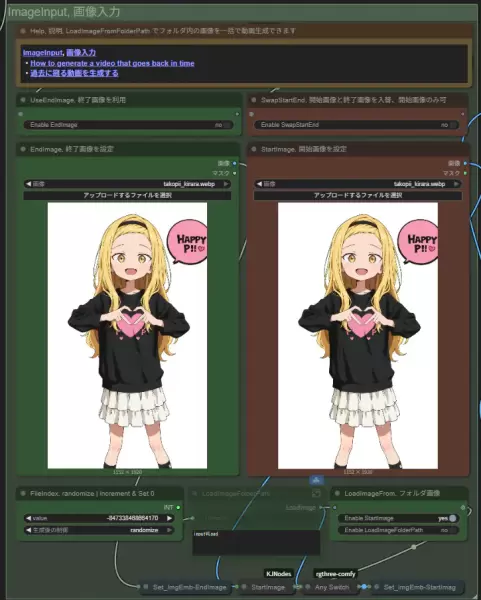481x600 pixels.
Task: Decrease the FileIndex value with left arrow
Action: pyautogui.click(x=28, y=518)
